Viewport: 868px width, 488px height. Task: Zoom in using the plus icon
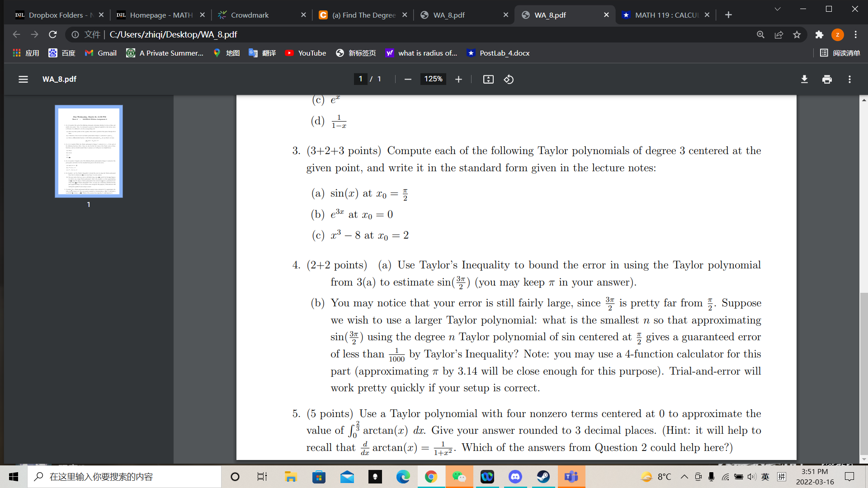click(458, 79)
